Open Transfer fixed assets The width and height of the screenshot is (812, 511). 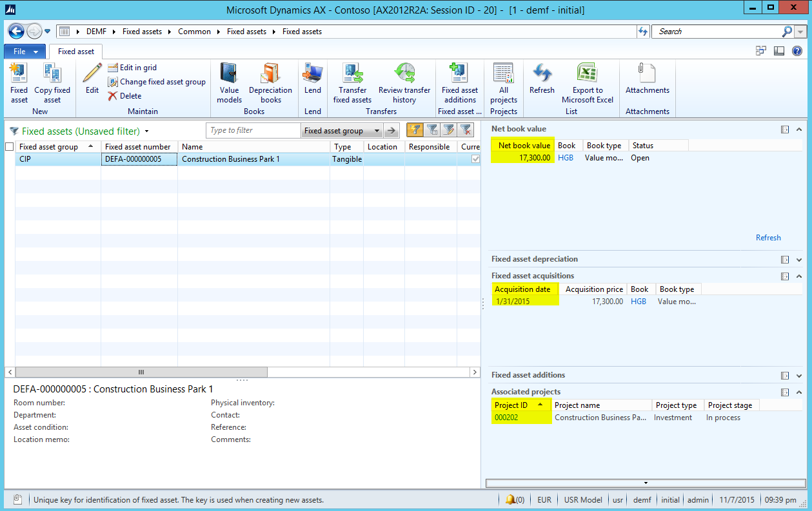click(x=352, y=74)
